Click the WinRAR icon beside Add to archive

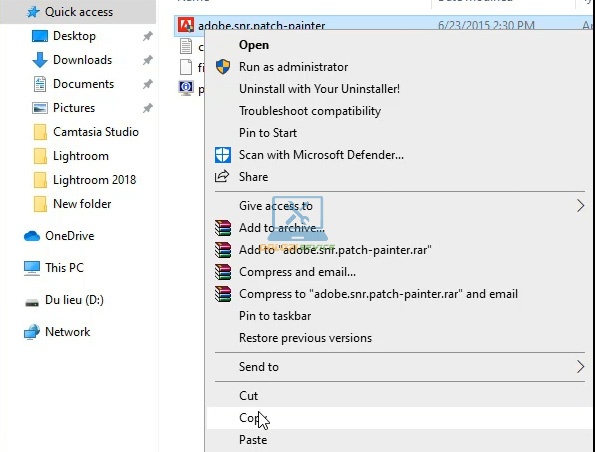[x=223, y=228]
